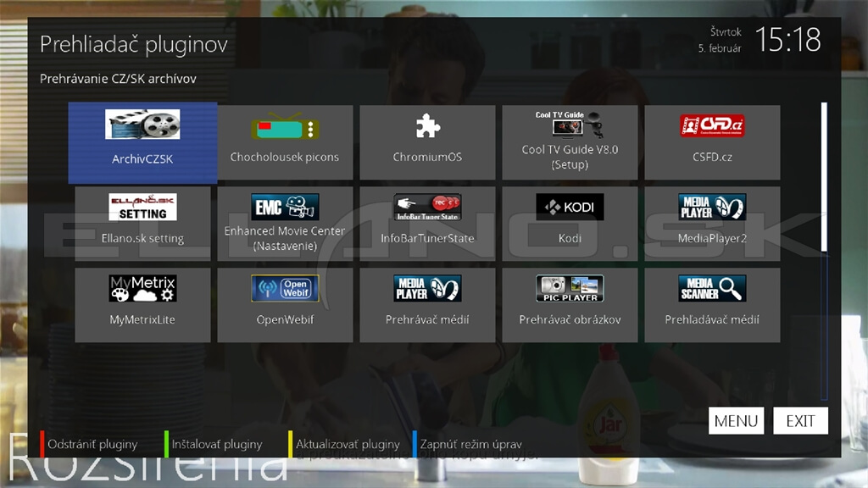The height and width of the screenshot is (488, 868).
Task: Select the Chocholousek picons plugin
Action: [285, 142]
